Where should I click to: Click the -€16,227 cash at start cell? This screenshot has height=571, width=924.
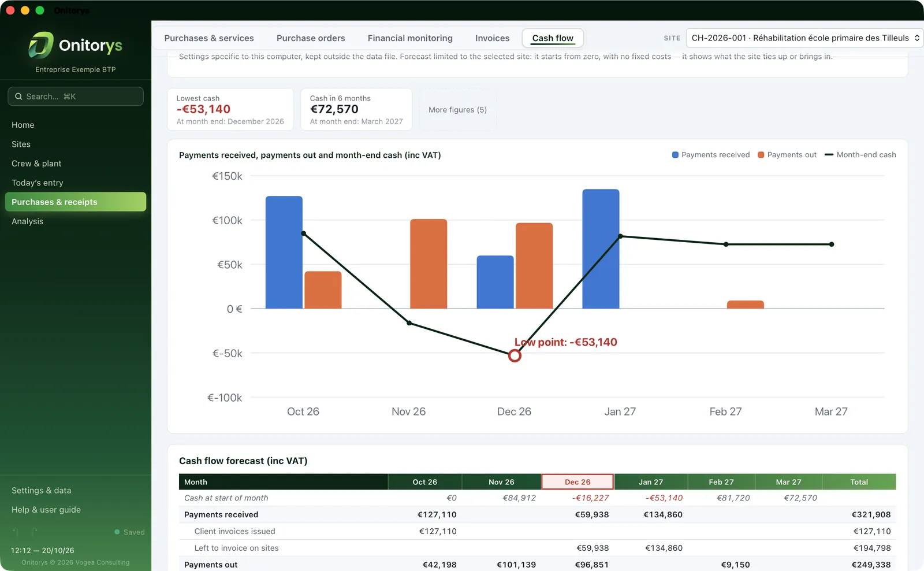pyautogui.click(x=590, y=498)
